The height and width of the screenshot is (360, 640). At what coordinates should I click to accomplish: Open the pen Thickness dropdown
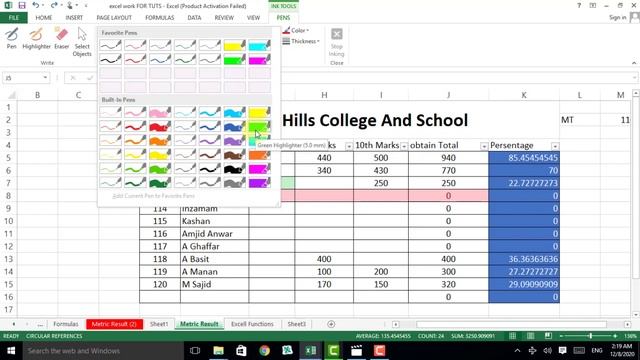[x=301, y=41]
